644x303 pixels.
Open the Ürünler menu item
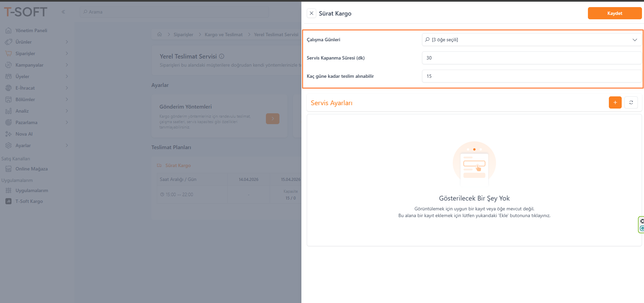[37, 42]
